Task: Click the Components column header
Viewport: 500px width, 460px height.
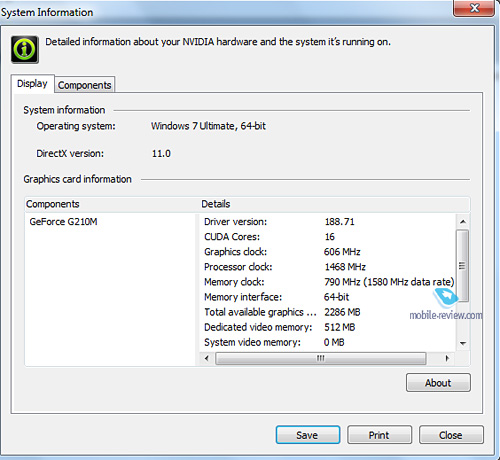Action: tap(113, 204)
